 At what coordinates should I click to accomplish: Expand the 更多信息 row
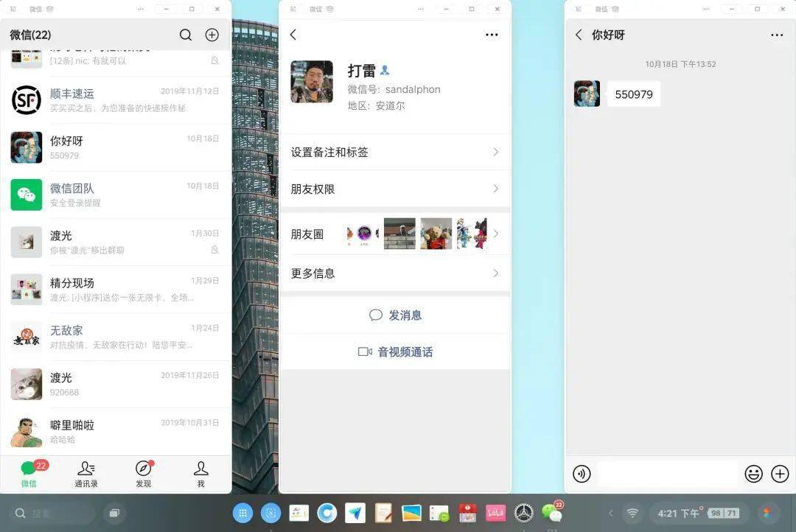pos(395,273)
